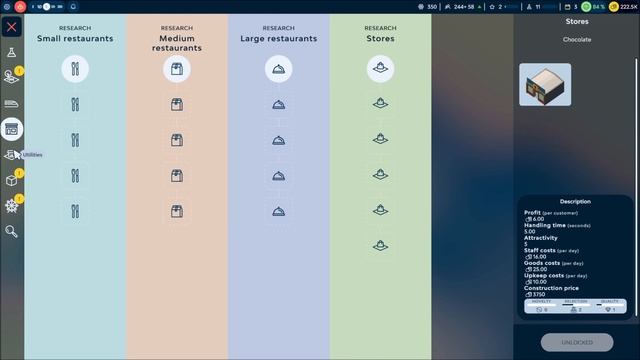This screenshot has width=640, height=360.
Task: Select the second Large restaurants cloche node
Action: click(x=279, y=104)
